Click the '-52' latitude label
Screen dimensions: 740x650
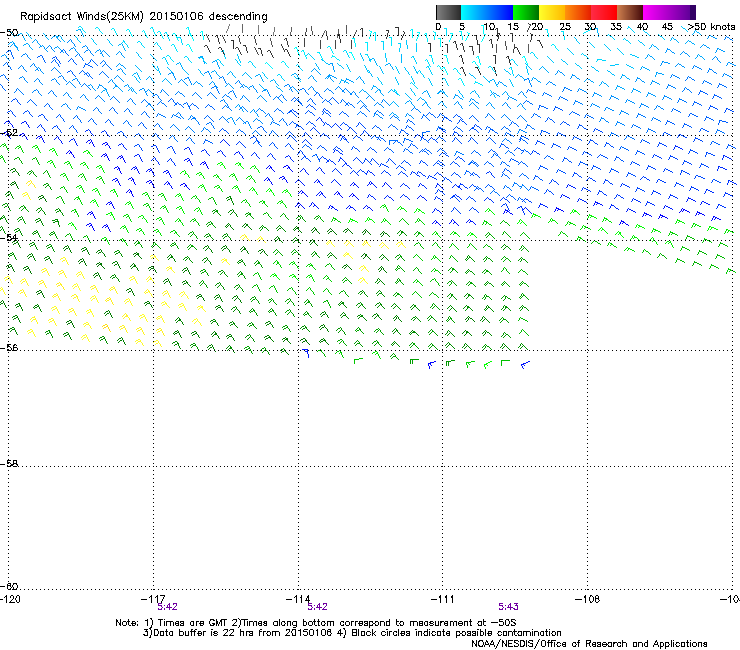[9, 133]
